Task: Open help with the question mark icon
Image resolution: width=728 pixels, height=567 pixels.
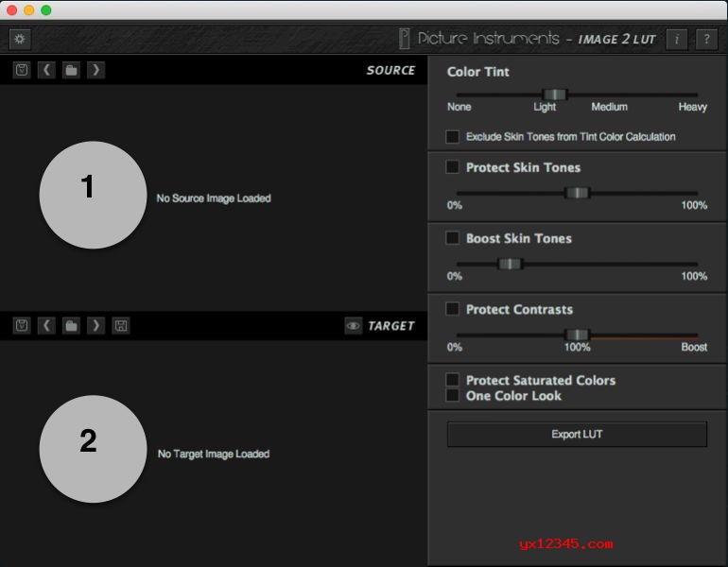Action: click(x=706, y=39)
